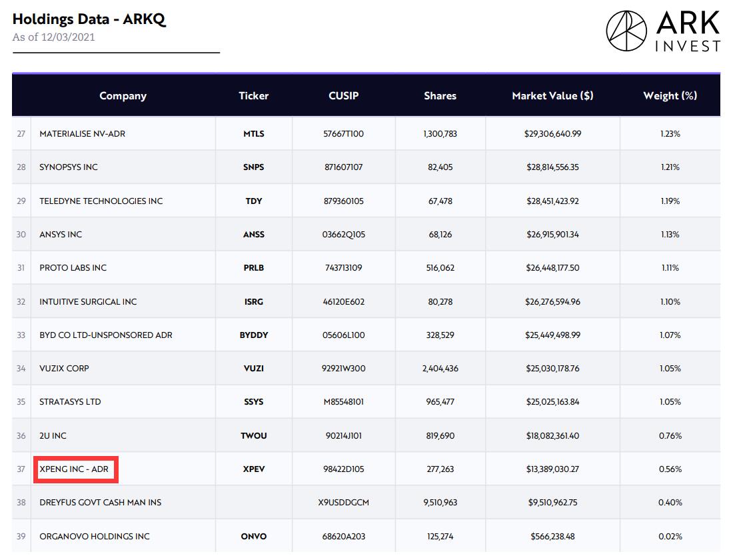Sort holdings by the CUSIP column

coord(344,95)
